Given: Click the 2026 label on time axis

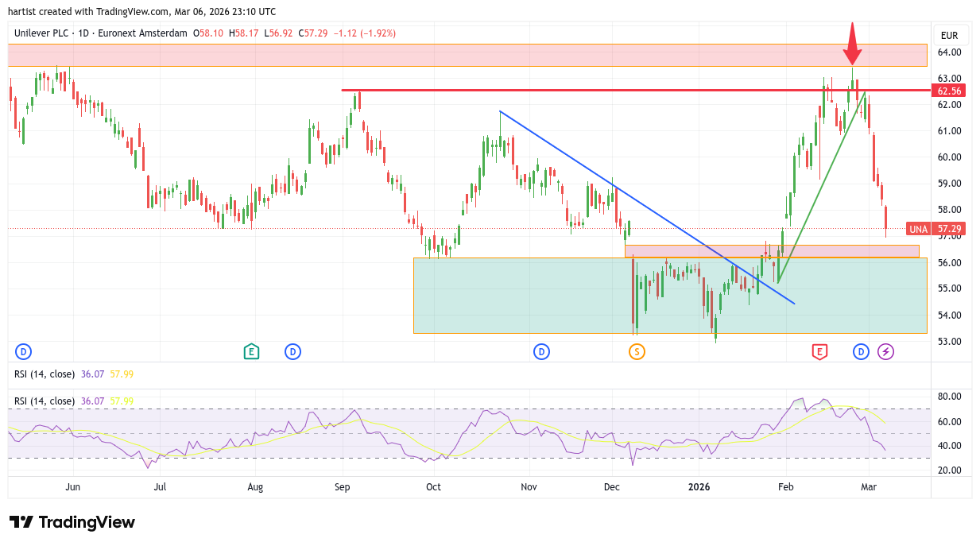Looking at the screenshot, I should pyautogui.click(x=699, y=486).
